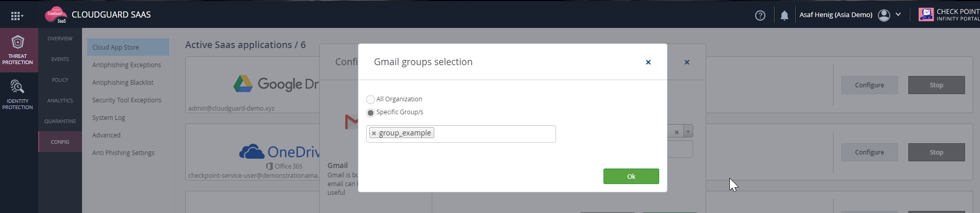Open the Quarantine section
This screenshot has height=213, width=980.
60,121
